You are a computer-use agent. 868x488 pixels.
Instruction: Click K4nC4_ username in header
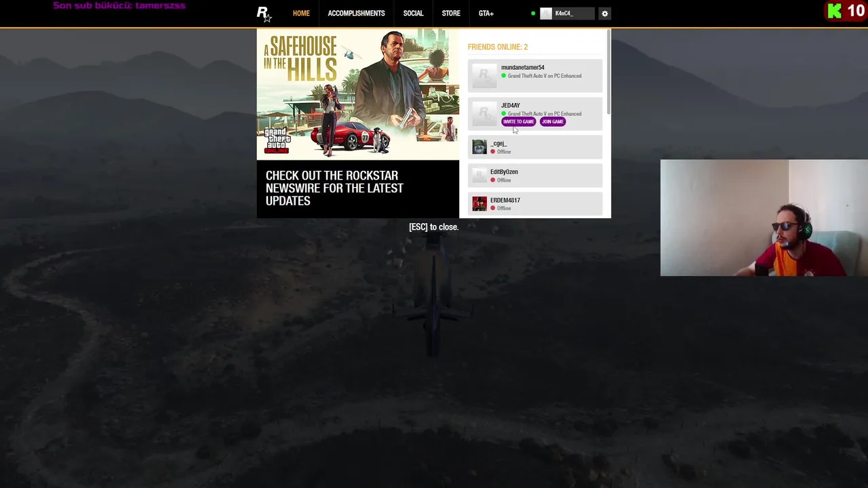[564, 14]
